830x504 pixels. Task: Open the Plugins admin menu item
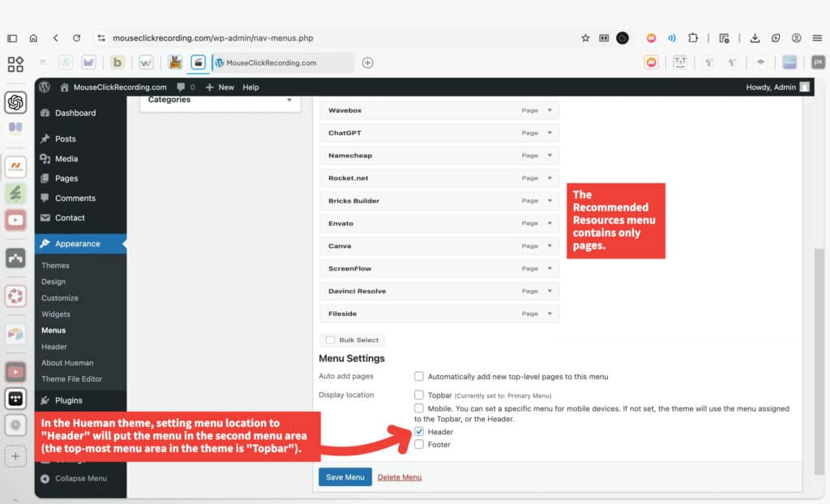tap(68, 400)
